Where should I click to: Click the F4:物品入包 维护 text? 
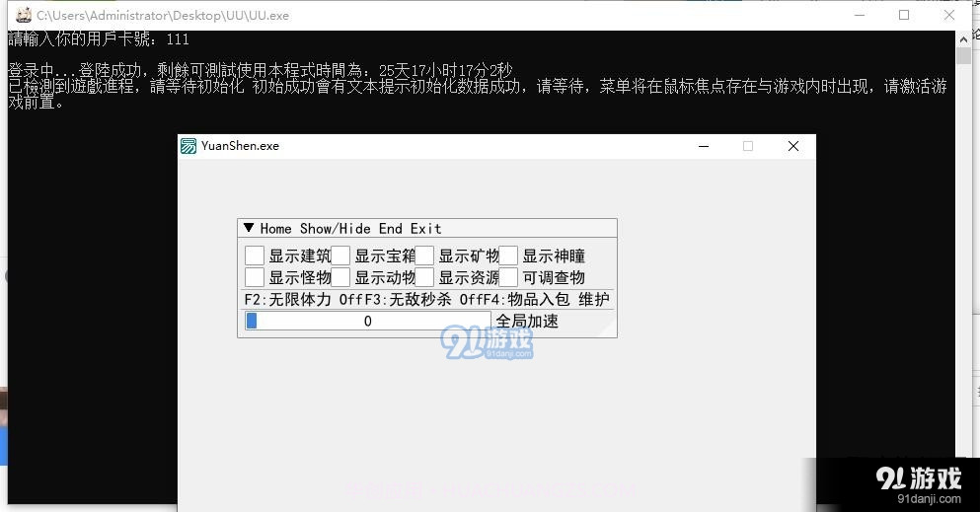pos(549,300)
